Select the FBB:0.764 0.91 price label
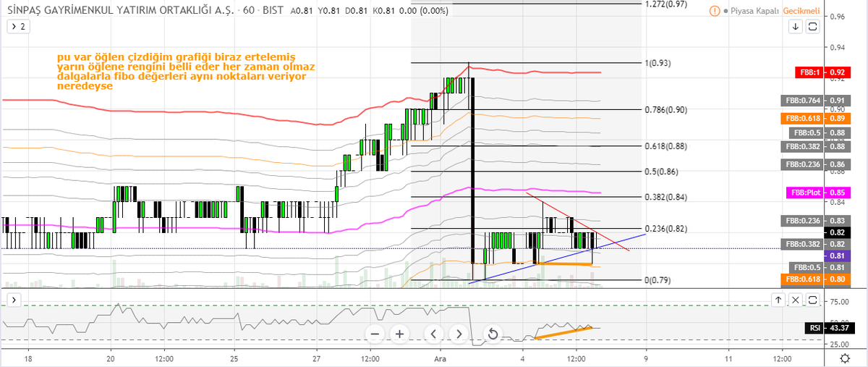Screen dimensions: 868x367 817,100
